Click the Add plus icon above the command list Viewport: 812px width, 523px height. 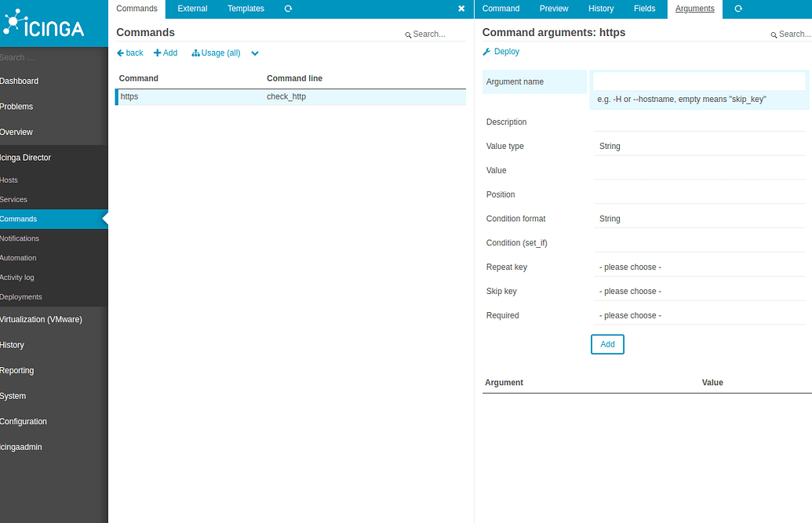coord(156,53)
